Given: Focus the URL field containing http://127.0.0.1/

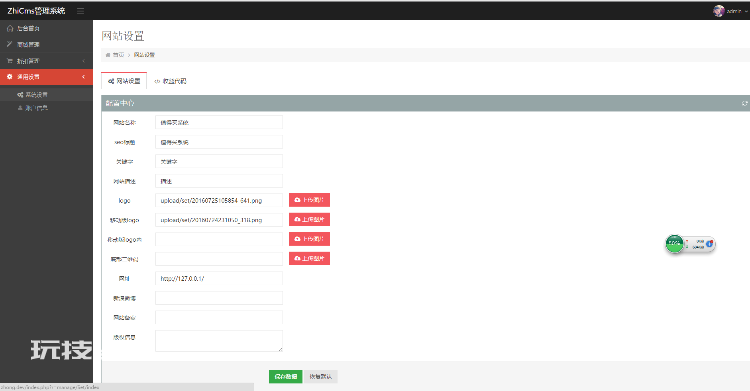Looking at the screenshot, I should coord(219,278).
